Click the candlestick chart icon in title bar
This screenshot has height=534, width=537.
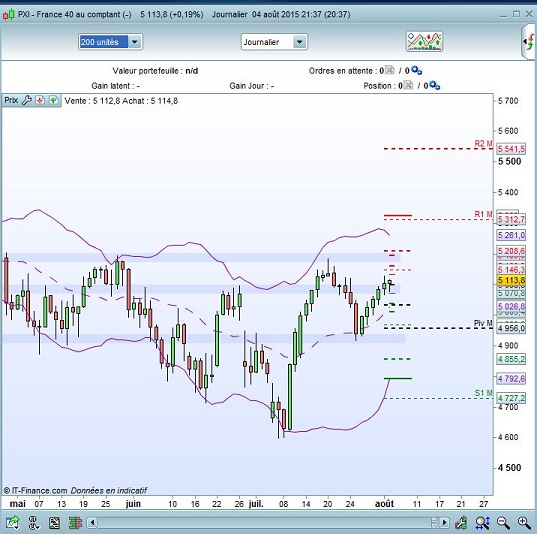9,14
